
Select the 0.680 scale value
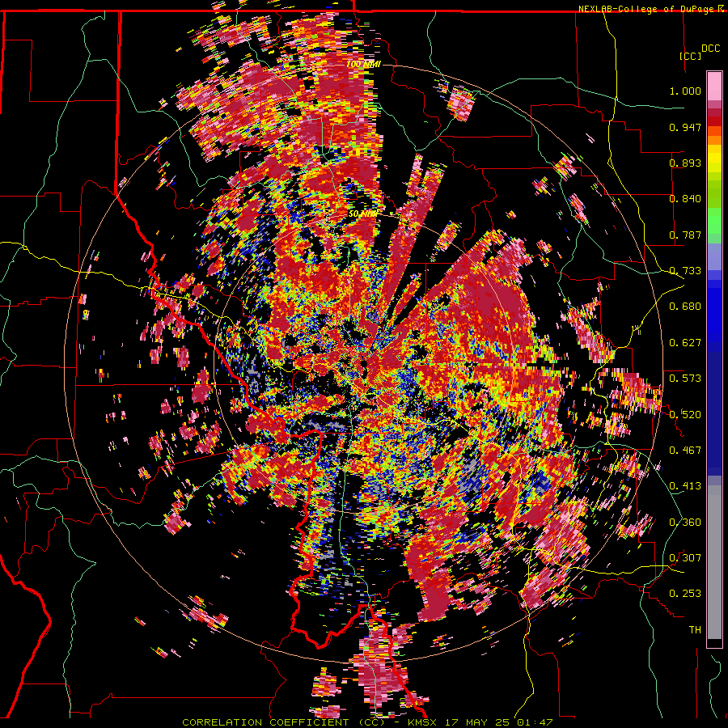click(685, 307)
